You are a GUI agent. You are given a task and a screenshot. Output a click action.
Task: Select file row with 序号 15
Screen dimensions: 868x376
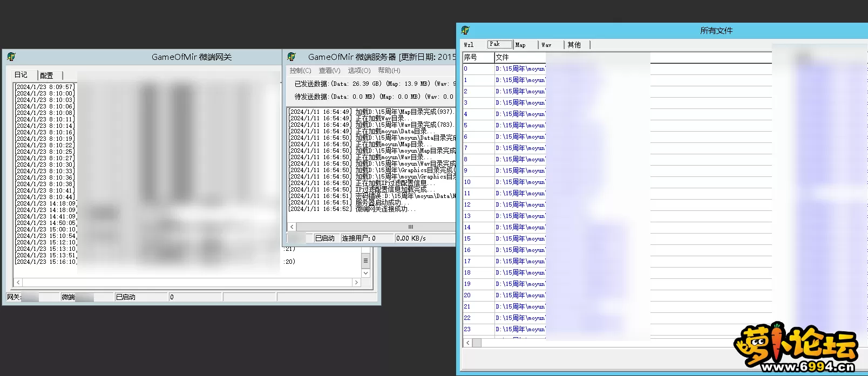[x=618, y=239]
